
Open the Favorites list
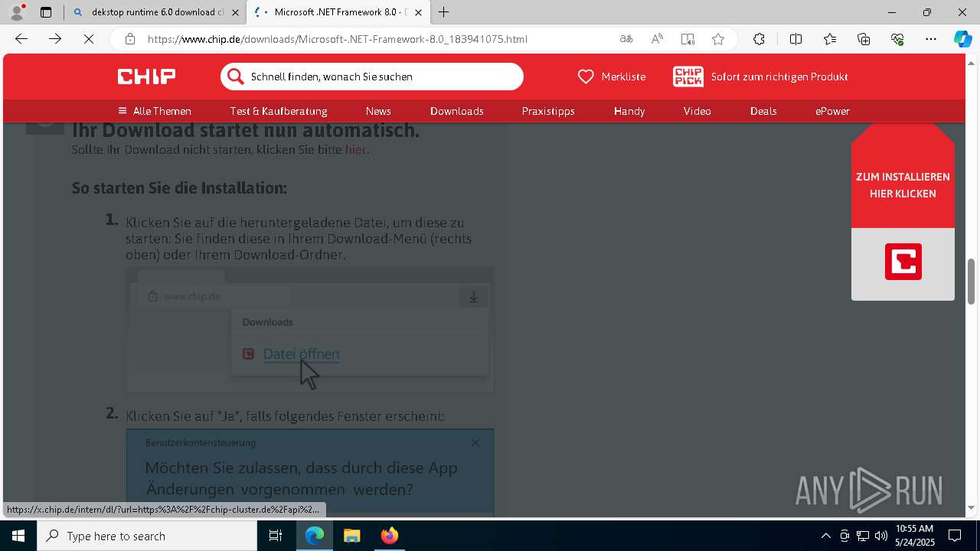tap(830, 39)
